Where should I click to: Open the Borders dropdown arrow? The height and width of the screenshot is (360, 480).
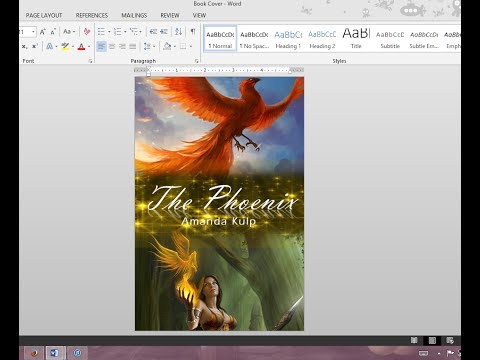click(191, 47)
